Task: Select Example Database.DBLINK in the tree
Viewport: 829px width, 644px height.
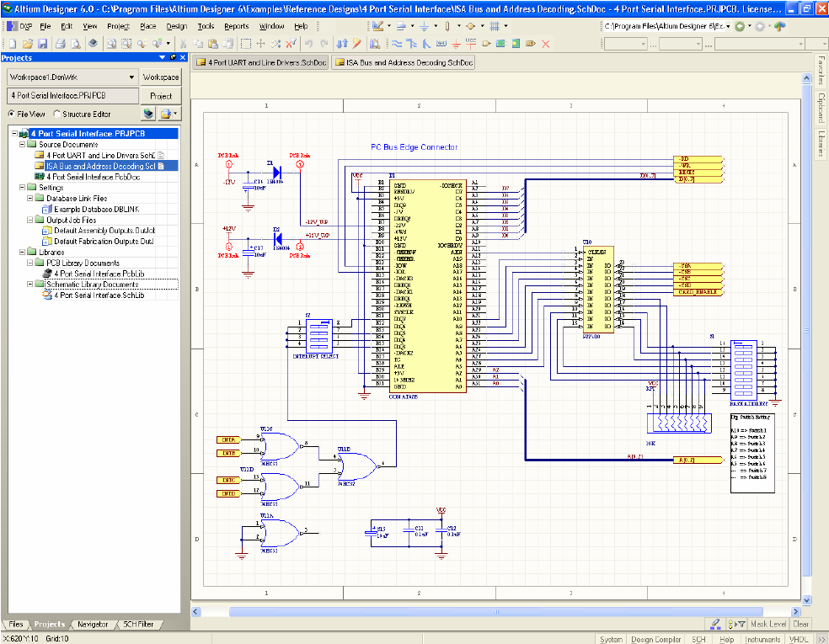Action: pyautogui.click(x=96, y=210)
